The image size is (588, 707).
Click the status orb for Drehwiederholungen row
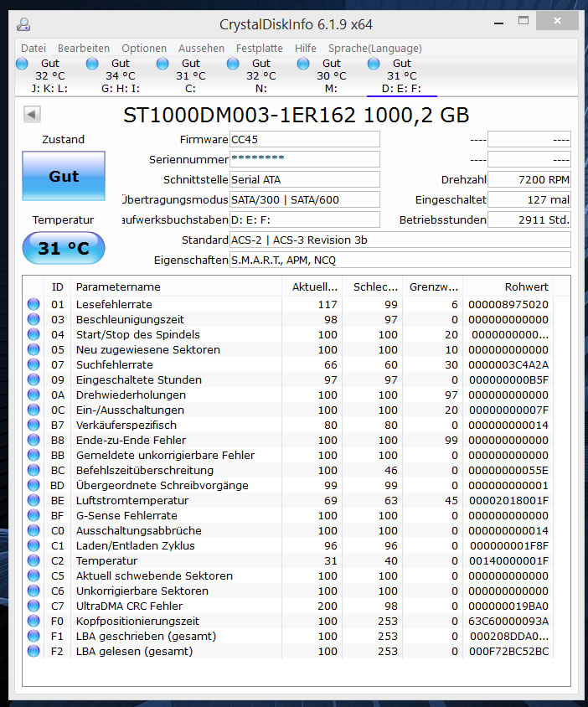(34, 395)
